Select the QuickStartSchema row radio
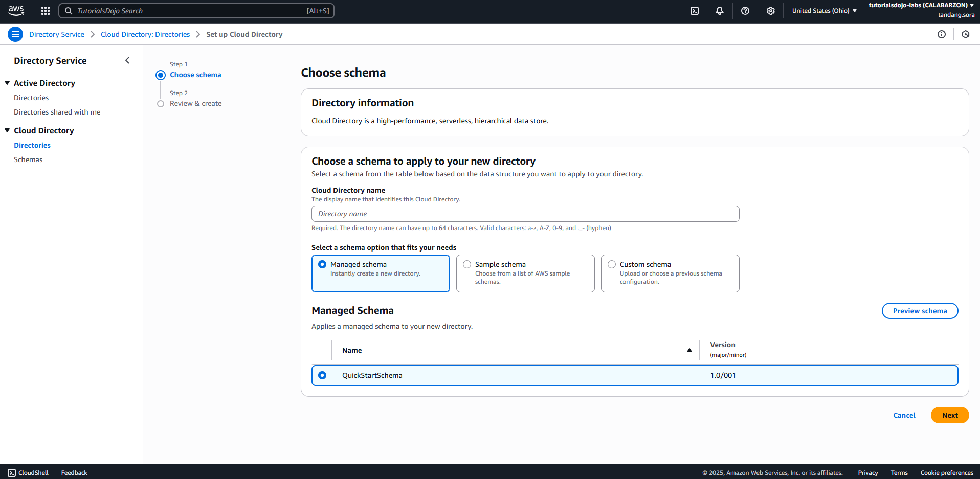 (322, 375)
